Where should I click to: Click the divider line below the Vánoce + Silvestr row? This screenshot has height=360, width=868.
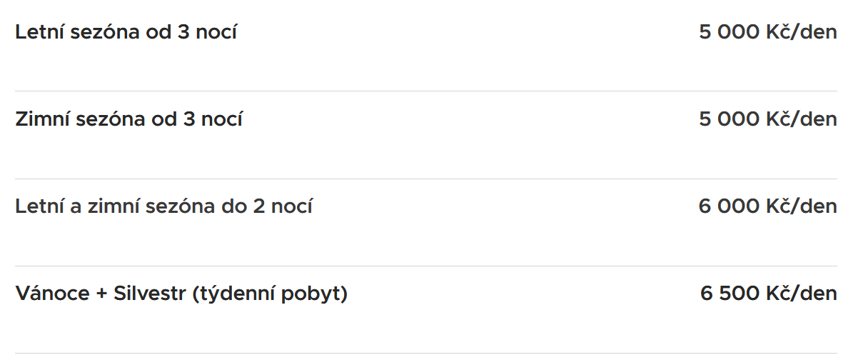click(426, 353)
